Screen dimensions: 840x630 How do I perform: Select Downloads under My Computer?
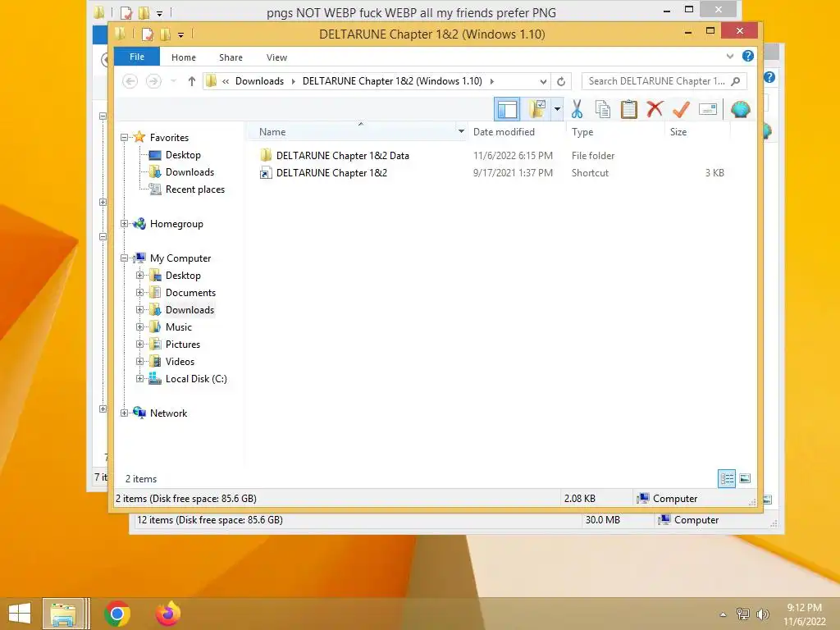tap(189, 309)
